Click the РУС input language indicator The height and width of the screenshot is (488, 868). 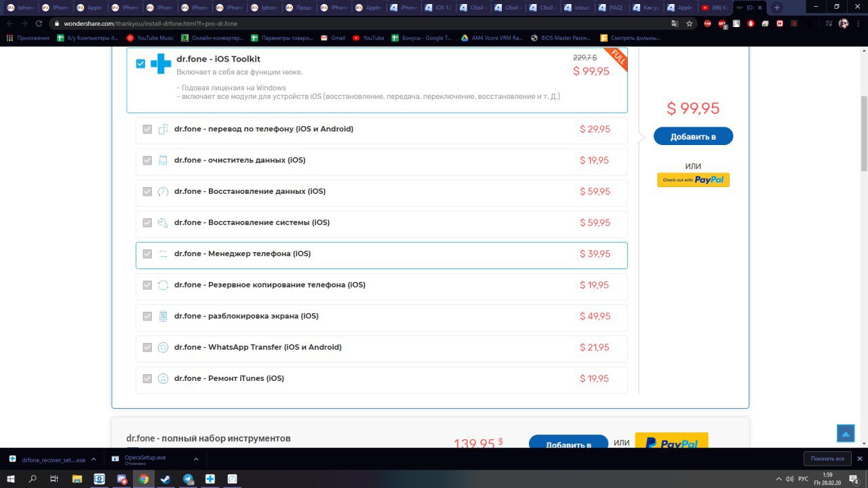tap(803, 479)
